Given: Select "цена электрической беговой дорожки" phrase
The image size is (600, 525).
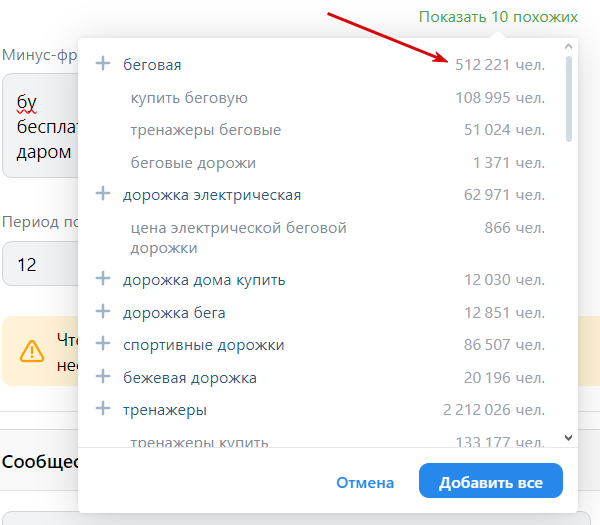Looking at the screenshot, I should coord(238,237).
